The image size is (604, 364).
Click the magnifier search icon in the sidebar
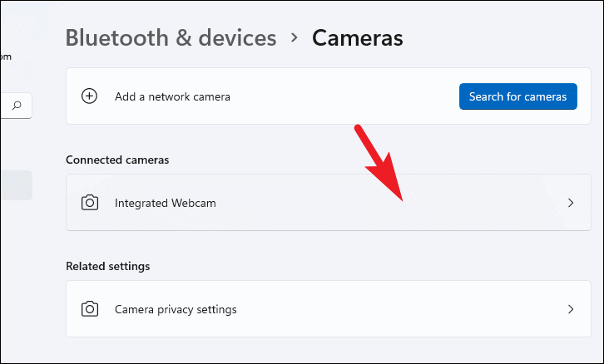[17, 105]
